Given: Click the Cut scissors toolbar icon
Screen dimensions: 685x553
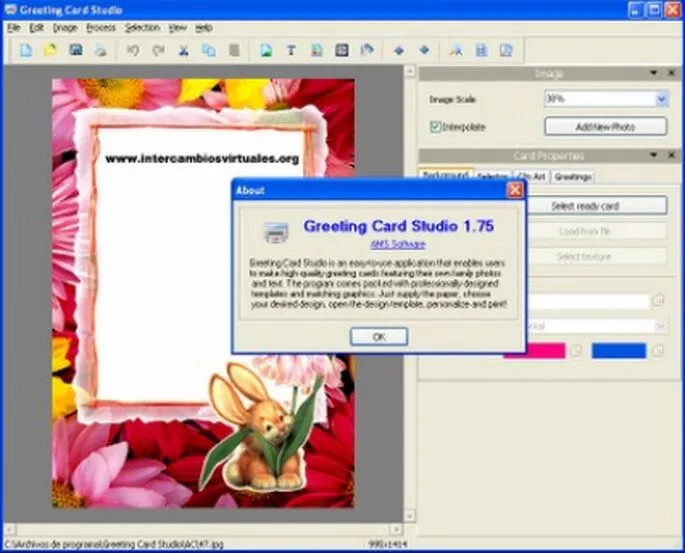Looking at the screenshot, I should click(183, 50).
